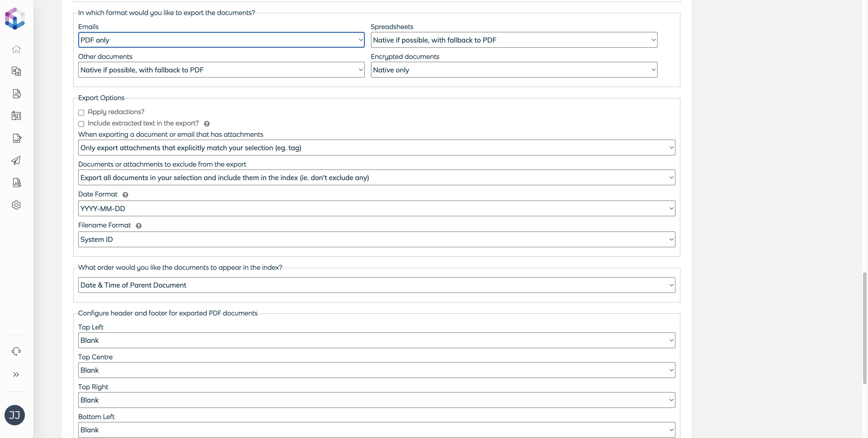Click the paper plane export icon
This screenshot has height=438, width=868.
pyautogui.click(x=16, y=160)
